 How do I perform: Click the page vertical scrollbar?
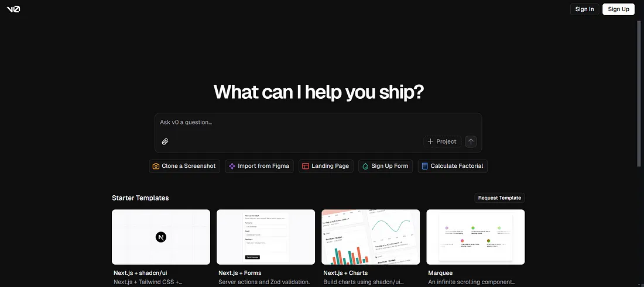[639, 92]
